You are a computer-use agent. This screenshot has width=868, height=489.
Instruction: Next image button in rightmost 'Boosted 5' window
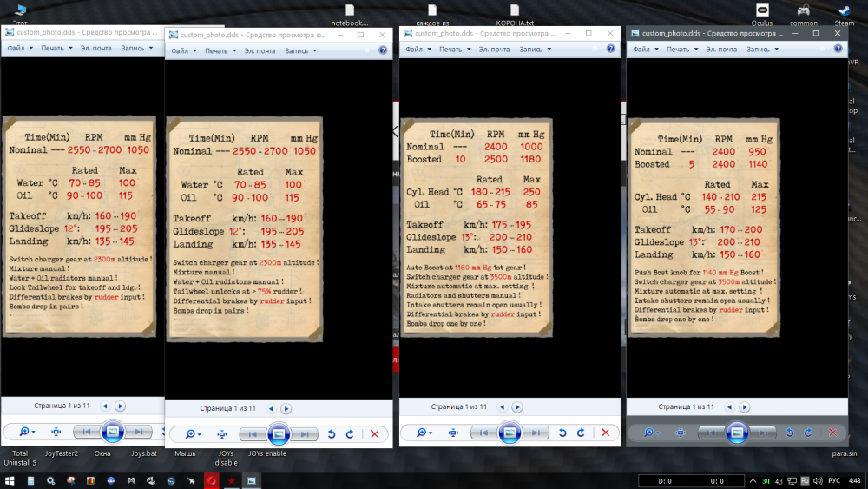tap(763, 433)
